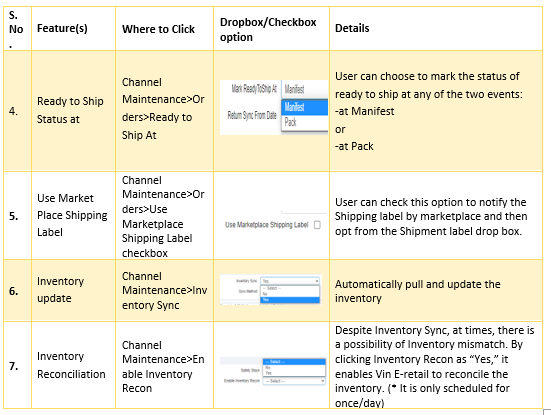
Task: Click the Where to Click column header
Action: (x=158, y=29)
